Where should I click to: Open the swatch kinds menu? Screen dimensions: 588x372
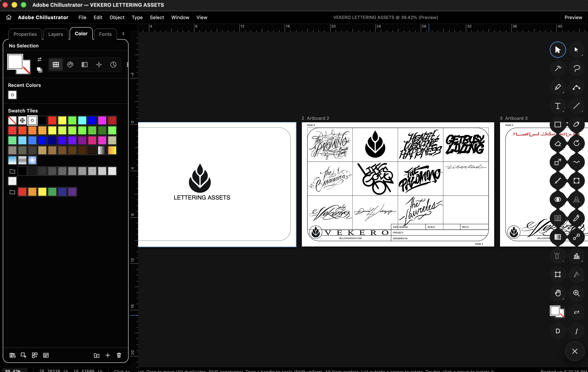35,355
